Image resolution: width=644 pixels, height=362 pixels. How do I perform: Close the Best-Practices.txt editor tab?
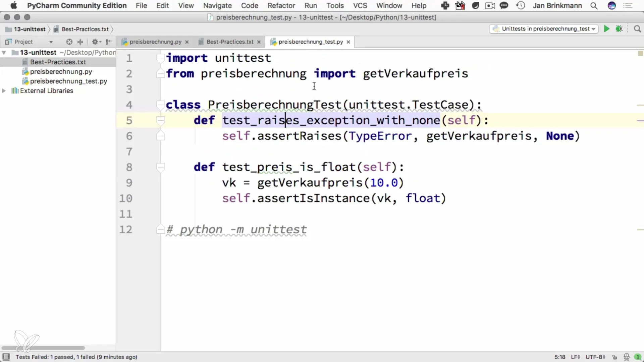259,42
